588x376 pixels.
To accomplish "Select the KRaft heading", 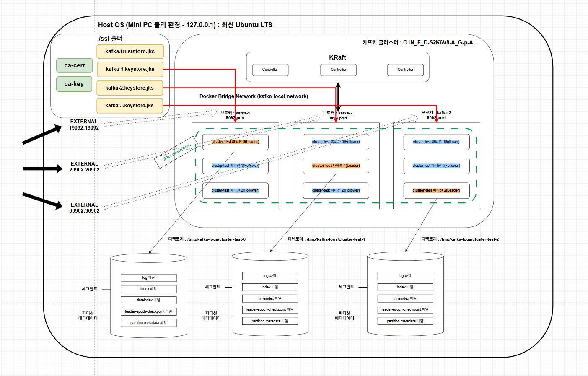I will pos(337,57).
